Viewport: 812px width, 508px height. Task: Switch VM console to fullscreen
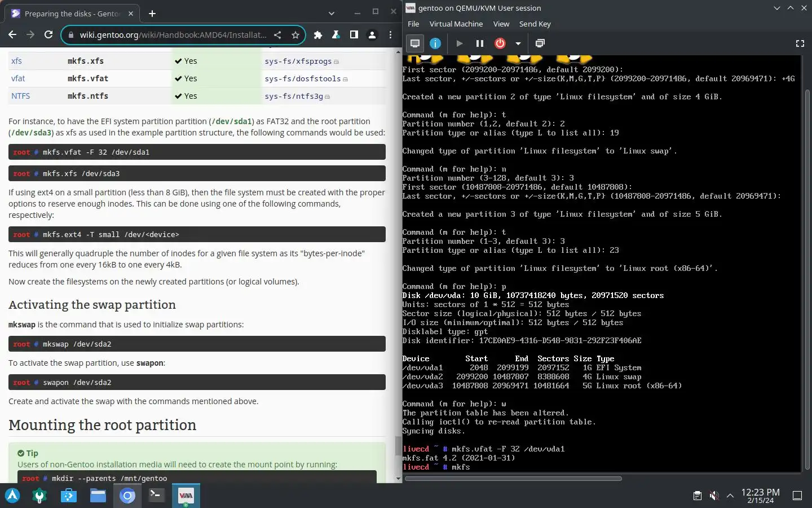click(x=800, y=43)
